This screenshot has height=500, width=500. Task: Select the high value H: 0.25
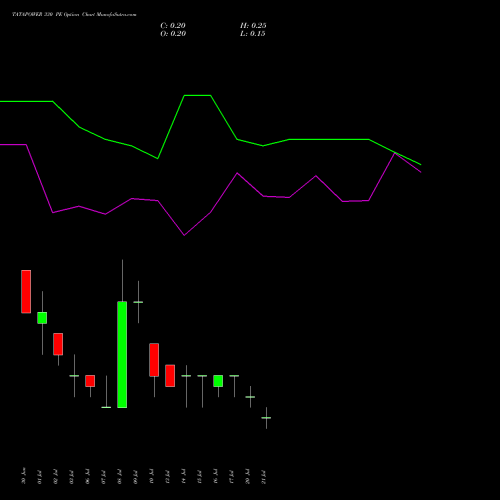pos(253,26)
